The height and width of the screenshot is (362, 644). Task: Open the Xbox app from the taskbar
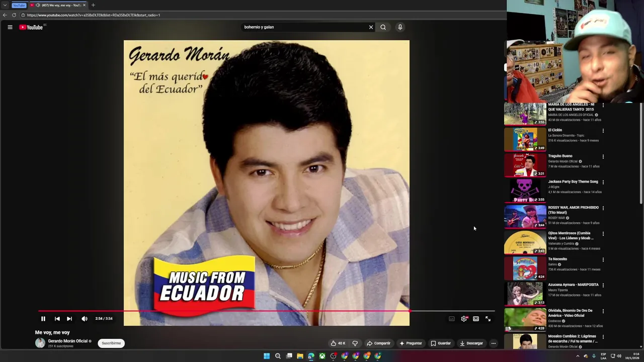[x=322, y=356]
